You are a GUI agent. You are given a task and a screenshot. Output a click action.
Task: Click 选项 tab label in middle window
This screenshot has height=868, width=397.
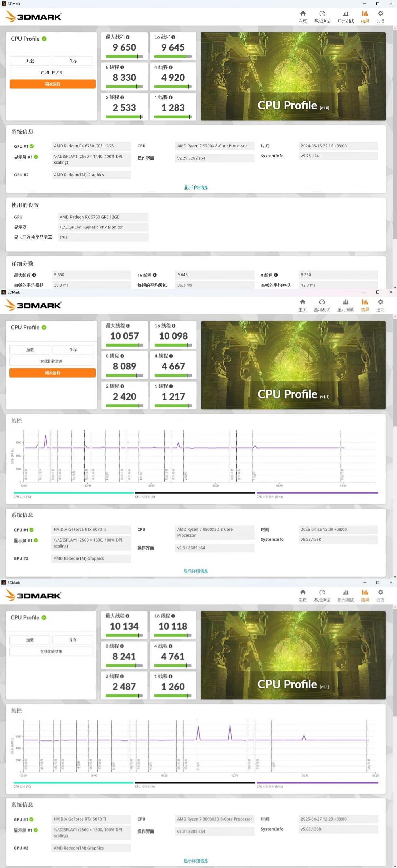(x=381, y=310)
